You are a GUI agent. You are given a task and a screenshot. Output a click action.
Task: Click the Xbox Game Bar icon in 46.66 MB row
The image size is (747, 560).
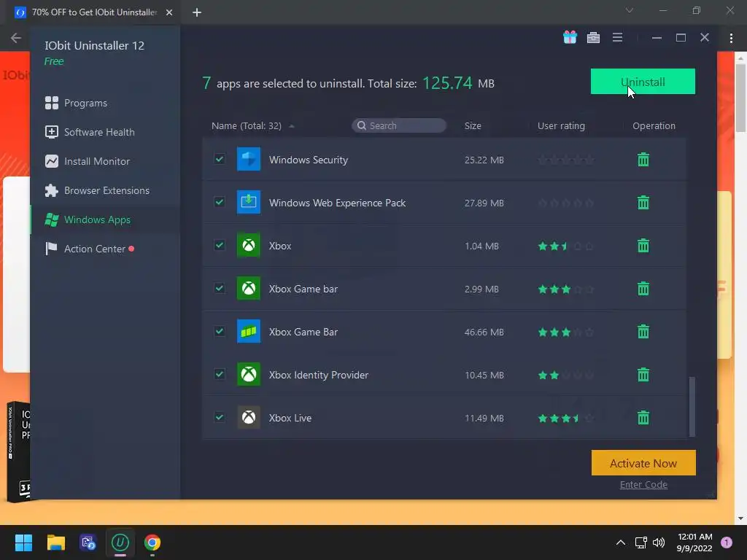pos(249,332)
